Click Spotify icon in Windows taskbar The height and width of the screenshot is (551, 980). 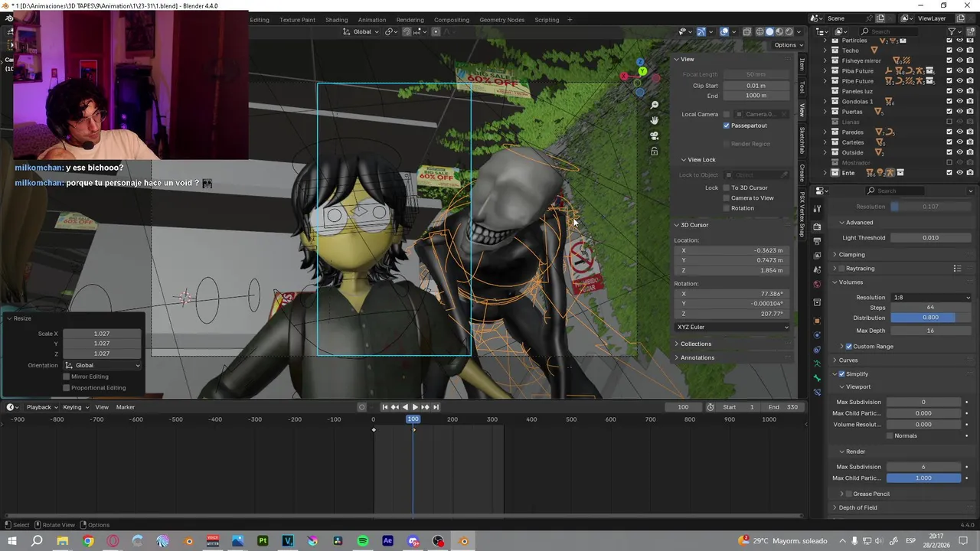pyautogui.click(x=363, y=541)
